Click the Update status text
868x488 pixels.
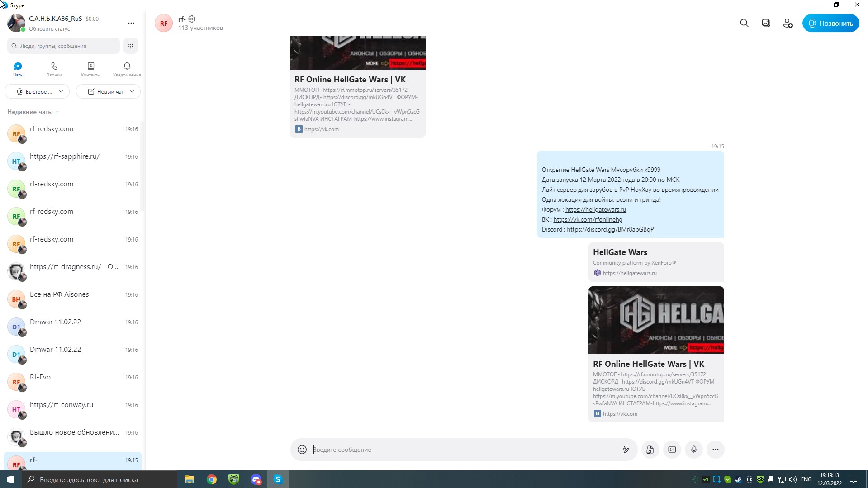49,28
